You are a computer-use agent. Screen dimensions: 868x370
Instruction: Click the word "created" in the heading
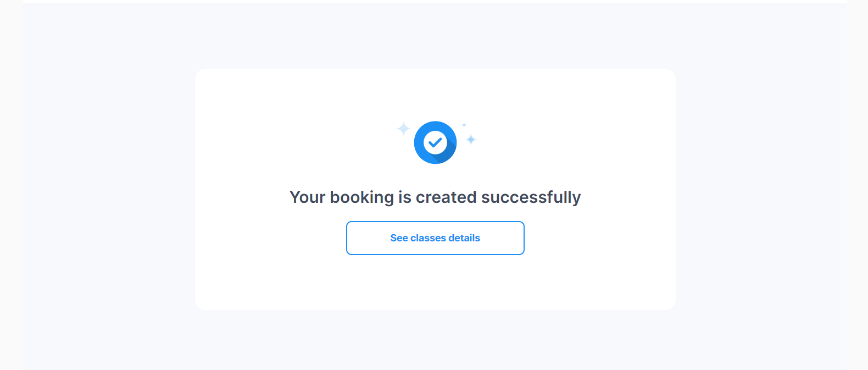pyautogui.click(x=446, y=197)
